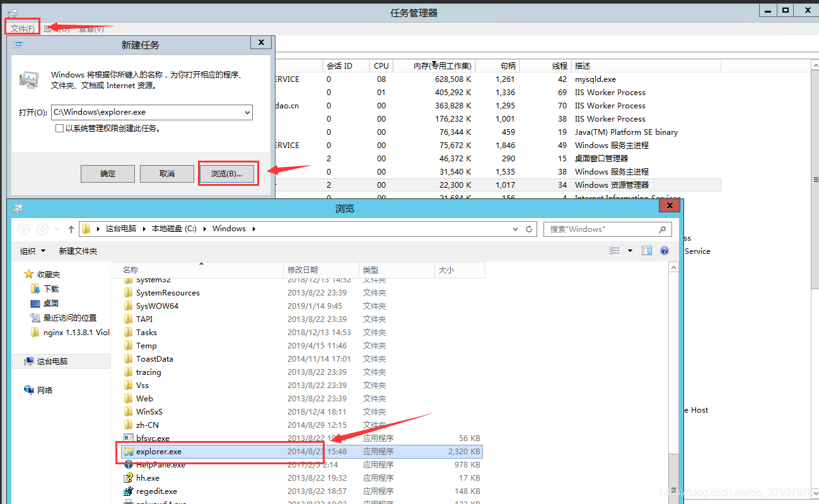
Task: Refresh the Windows folder view
Action: [529, 229]
